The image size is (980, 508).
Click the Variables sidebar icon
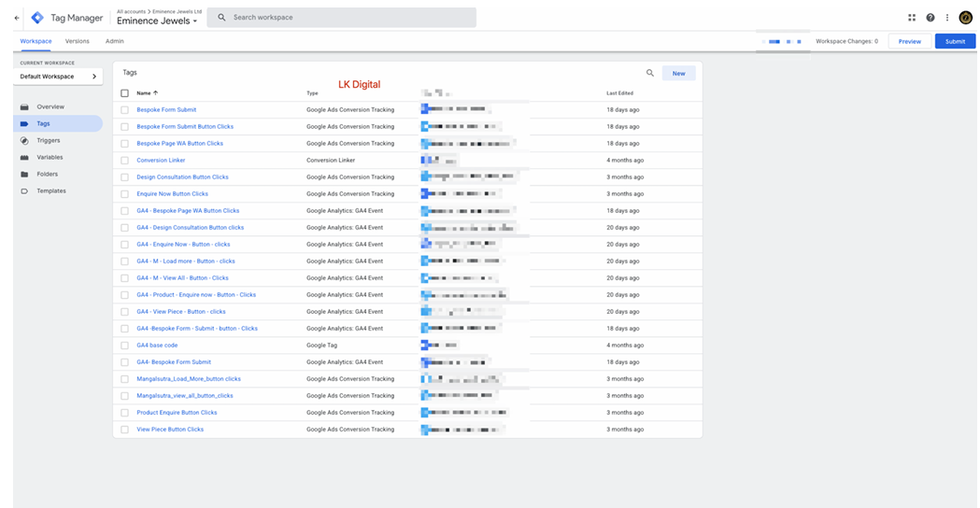(x=24, y=158)
